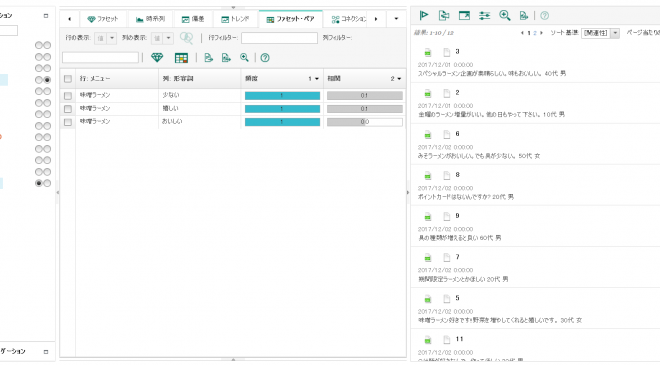Viewport: 660px width, 365px height.
Task: Tick the select-all checkbox in the table header
Action: coord(68,79)
